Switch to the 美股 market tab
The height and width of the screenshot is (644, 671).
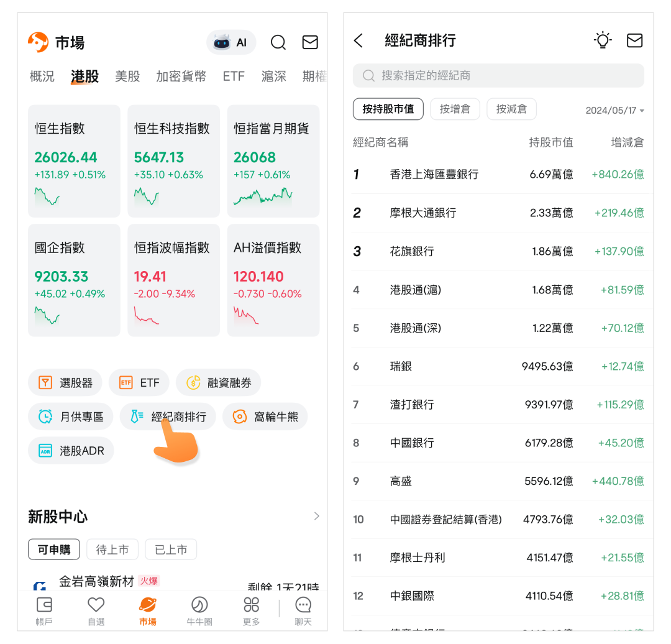(x=127, y=76)
